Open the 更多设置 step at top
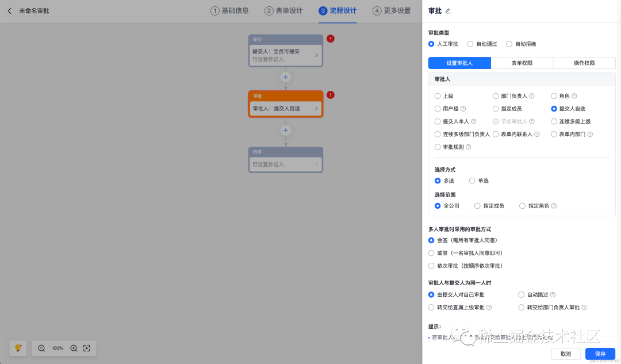 [393, 11]
